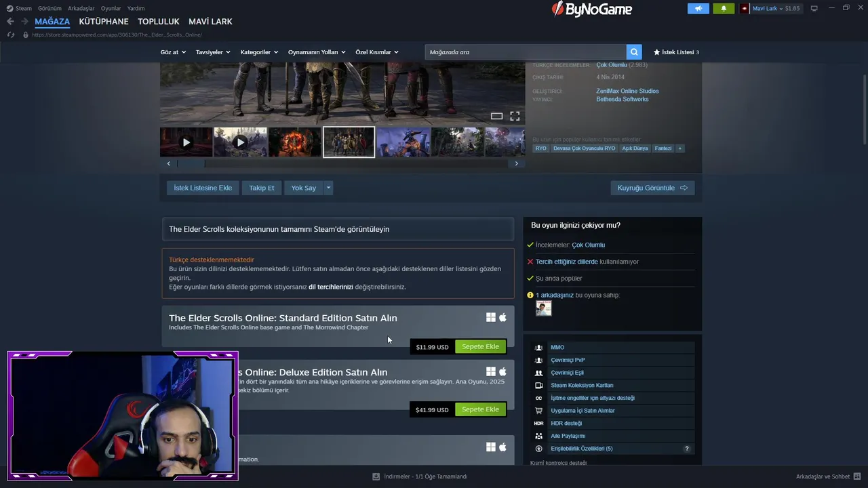
Task: Add Deluxe Edition to cart
Action: pos(480,409)
